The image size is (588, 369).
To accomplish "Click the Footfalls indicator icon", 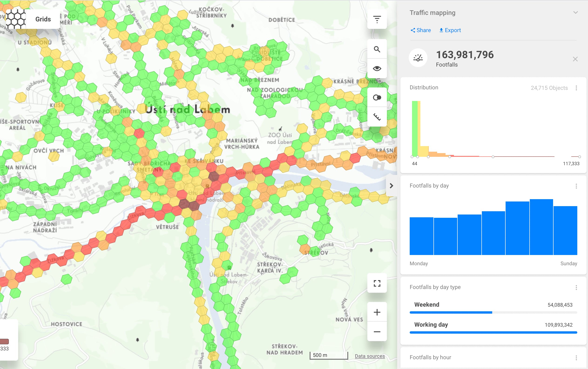I will 418,58.
